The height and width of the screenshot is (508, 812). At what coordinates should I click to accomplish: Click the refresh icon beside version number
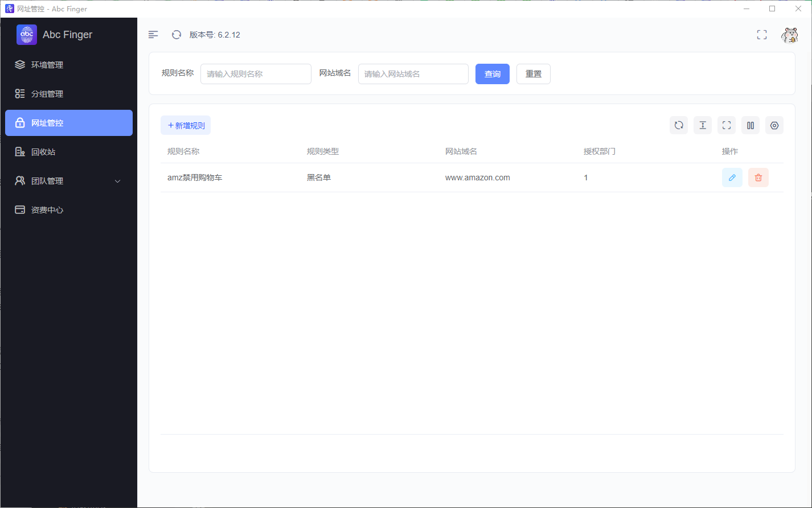pos(177,35)
